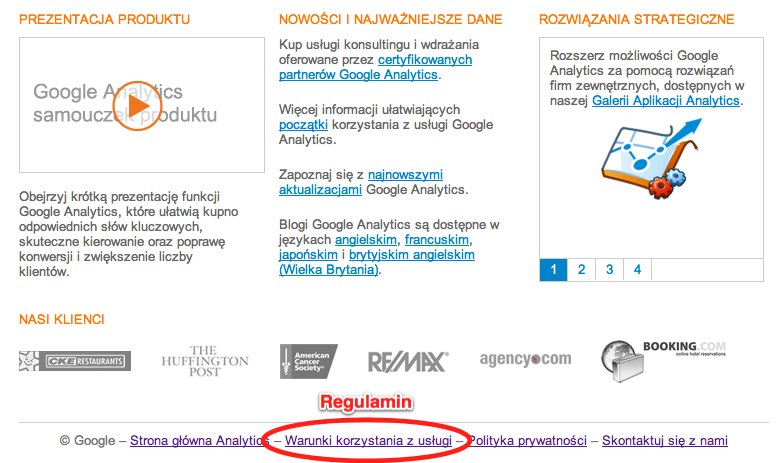
Task: Open the początki link
Action: (303, 124)
